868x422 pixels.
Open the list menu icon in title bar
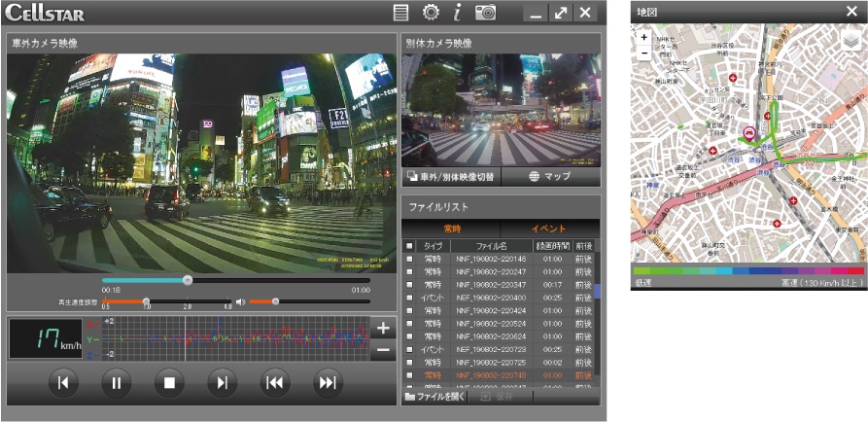(400, 12)
